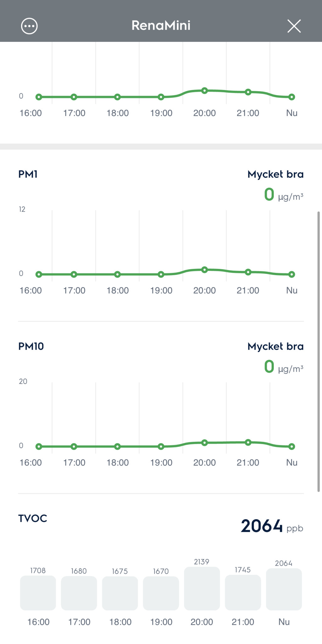The height and width of the screenshot is (644, 322).
Task: Select the 20:00 TVOC bar showing 2139
Action: [202, 588]
